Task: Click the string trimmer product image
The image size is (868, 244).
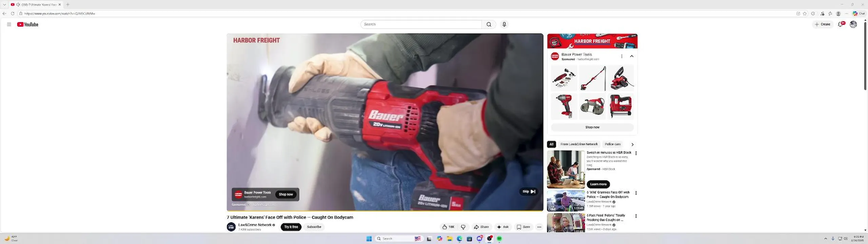Action: click(592, 78)
